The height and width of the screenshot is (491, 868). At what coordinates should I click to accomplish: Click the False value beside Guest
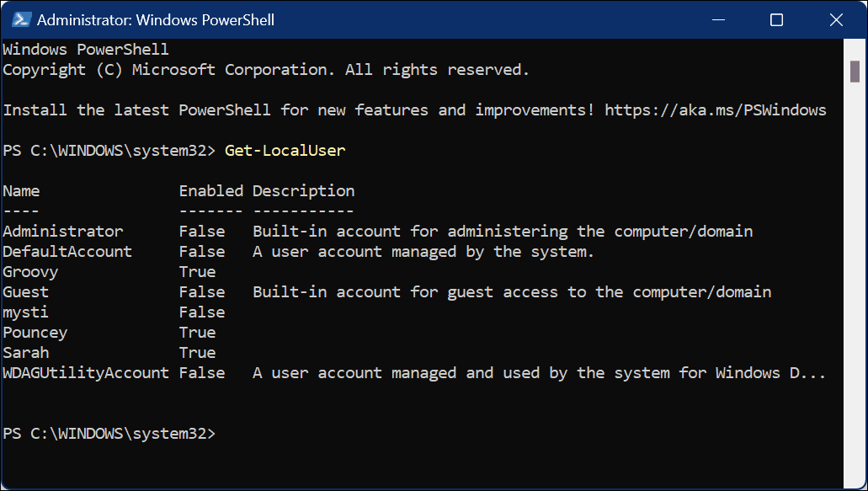coord(202,291)
